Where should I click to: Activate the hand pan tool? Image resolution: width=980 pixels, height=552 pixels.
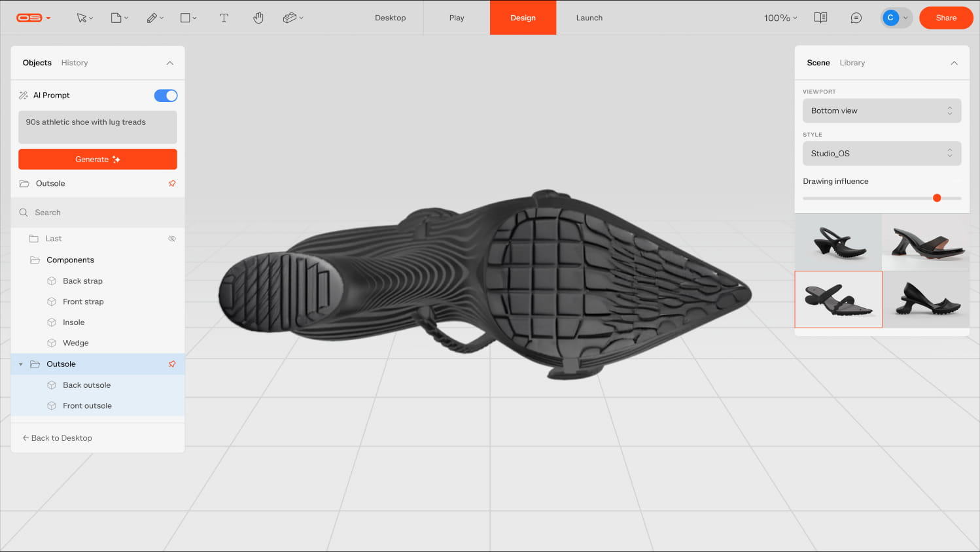pyautogui.click(x=258, y=18)
